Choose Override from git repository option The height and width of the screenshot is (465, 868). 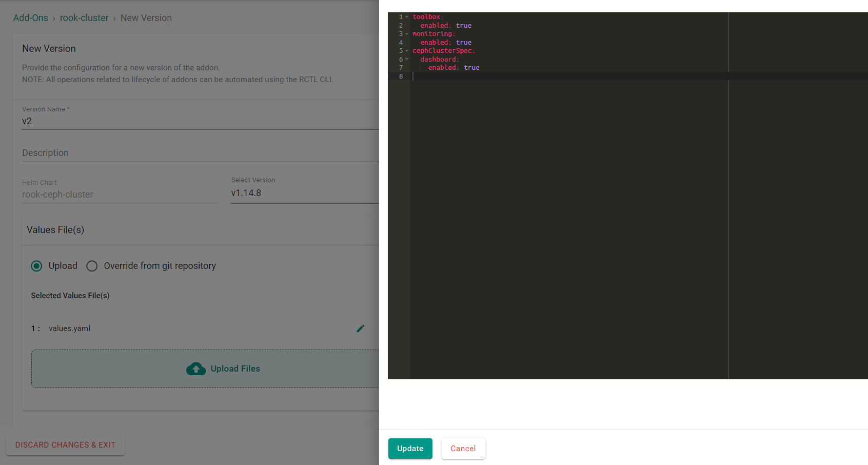[x=92, y=266]
